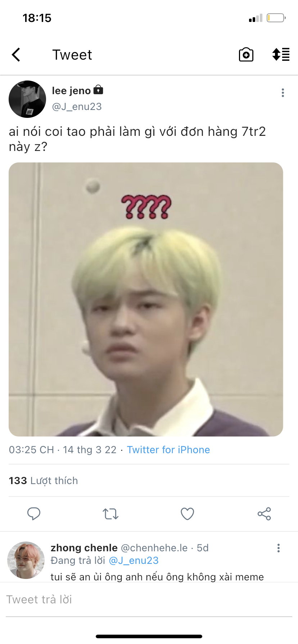Viewport: 298px width, 644px height.
Task: Tap the @J_enu23 mention in the reply
Action: [134, 561]
